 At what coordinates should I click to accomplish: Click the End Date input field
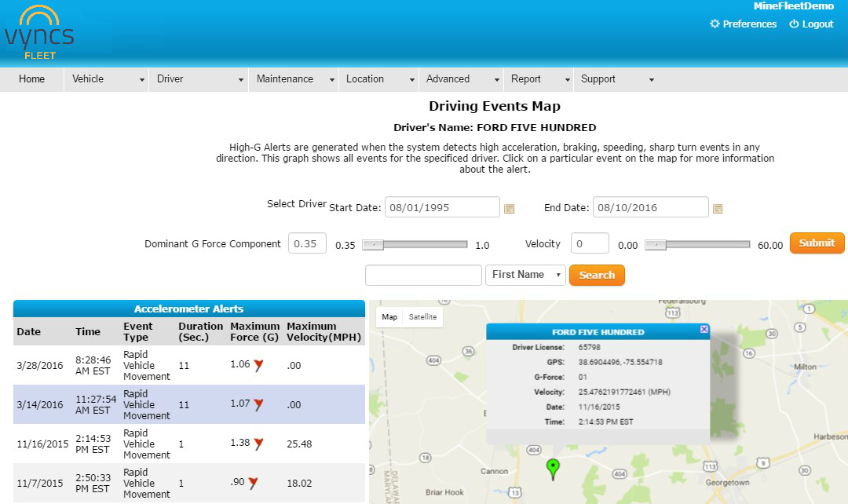pyautogui.click(x=650, y=207)
